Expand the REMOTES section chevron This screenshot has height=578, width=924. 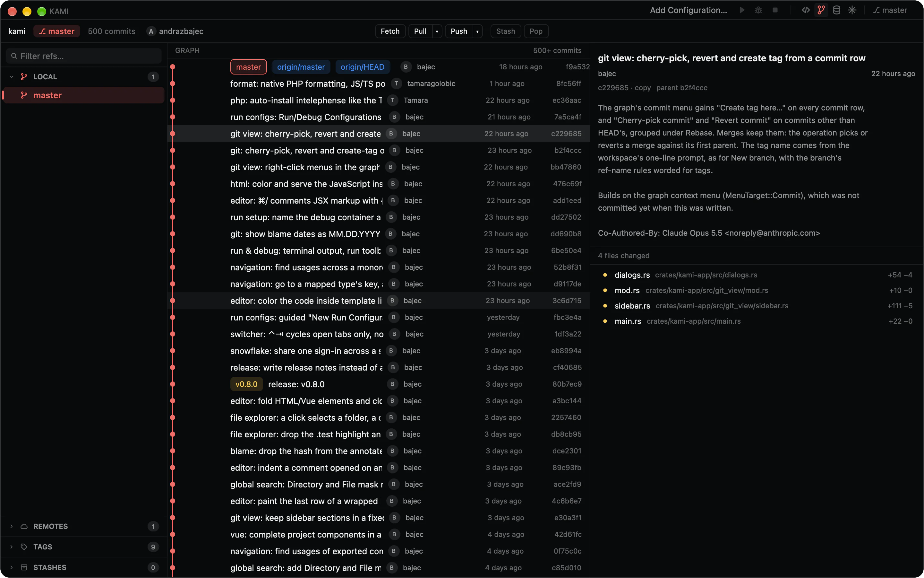click(x=12, y=526)
